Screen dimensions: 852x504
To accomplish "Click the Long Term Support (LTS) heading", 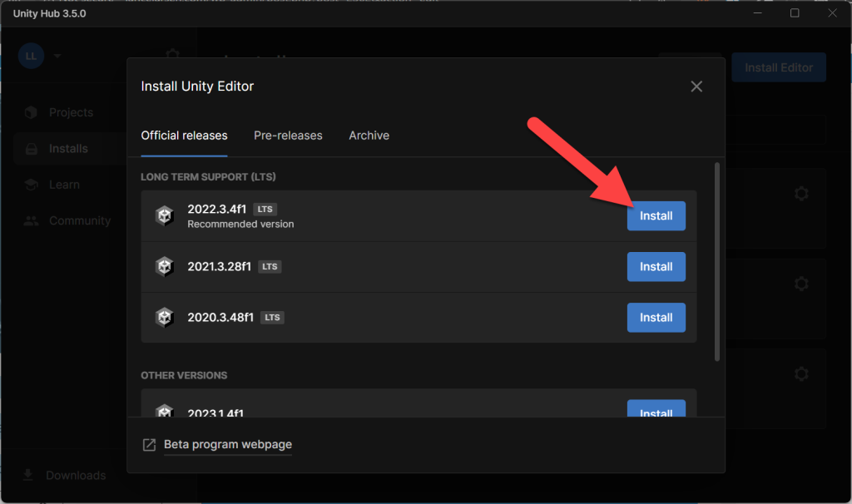I will point(208,177).
